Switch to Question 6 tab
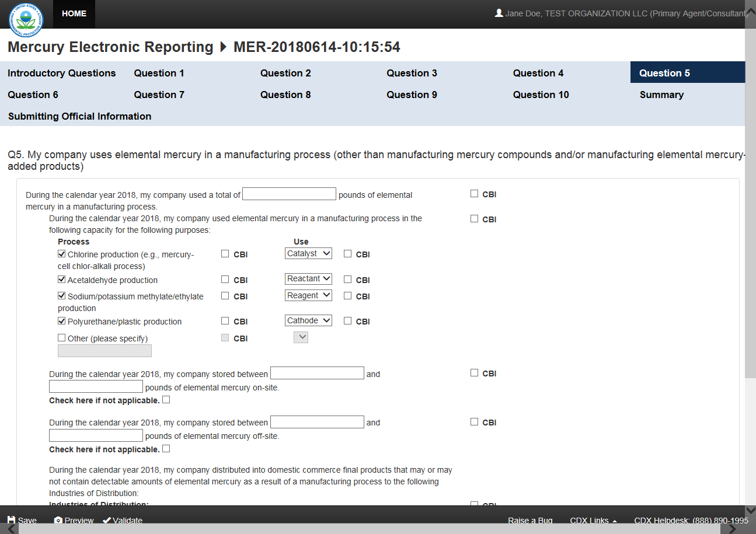Screen dimensions: 756x534 (x=33, y=95)
